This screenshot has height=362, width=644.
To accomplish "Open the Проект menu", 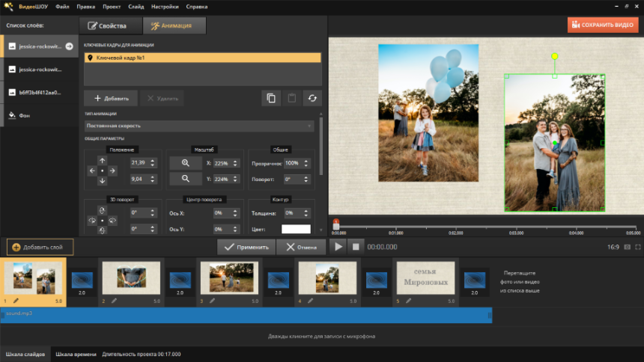I will 112,7.
